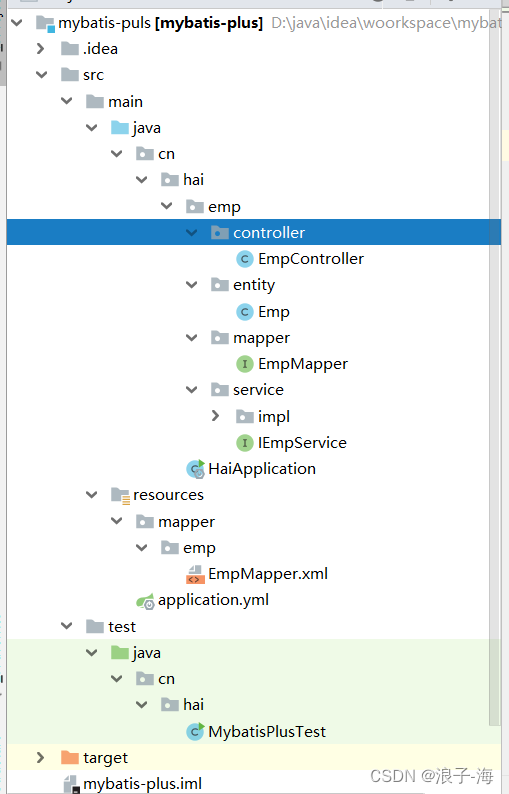Image resolution: width=509 pixels, height=794 pixels.
Task: Click the application.yml Spring config icon
Action: coord(145,601)
